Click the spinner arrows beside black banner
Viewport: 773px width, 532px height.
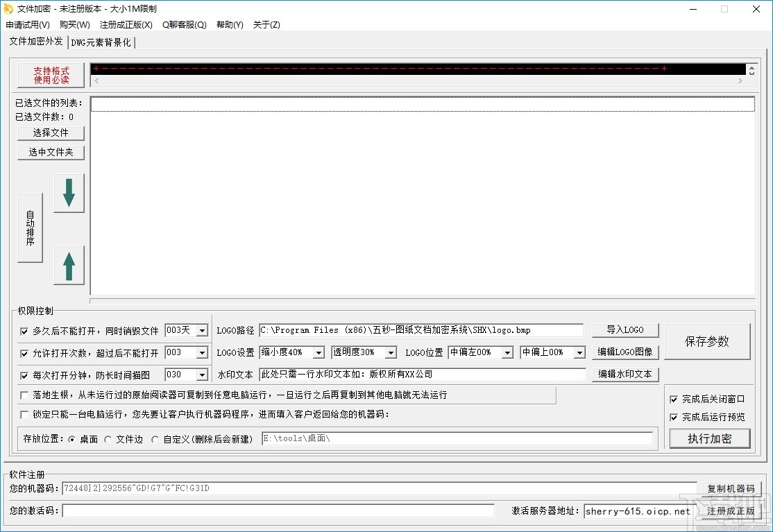click(x=751, y=71)
